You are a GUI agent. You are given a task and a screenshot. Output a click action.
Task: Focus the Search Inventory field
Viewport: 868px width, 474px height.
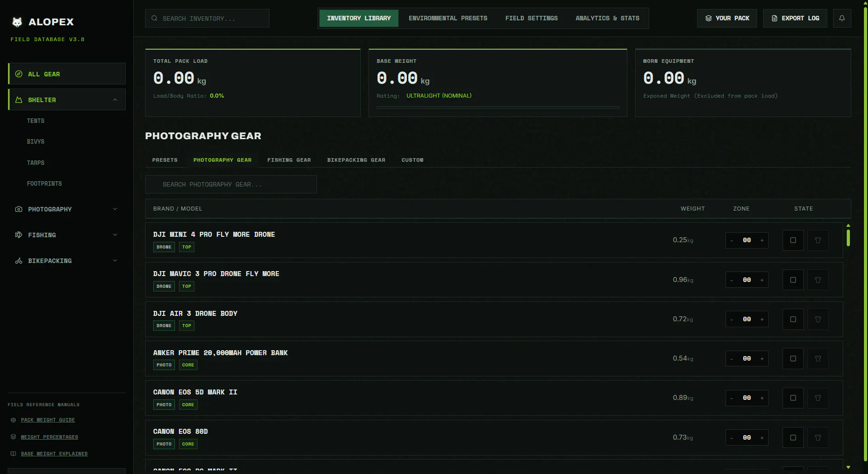[207, 18]
